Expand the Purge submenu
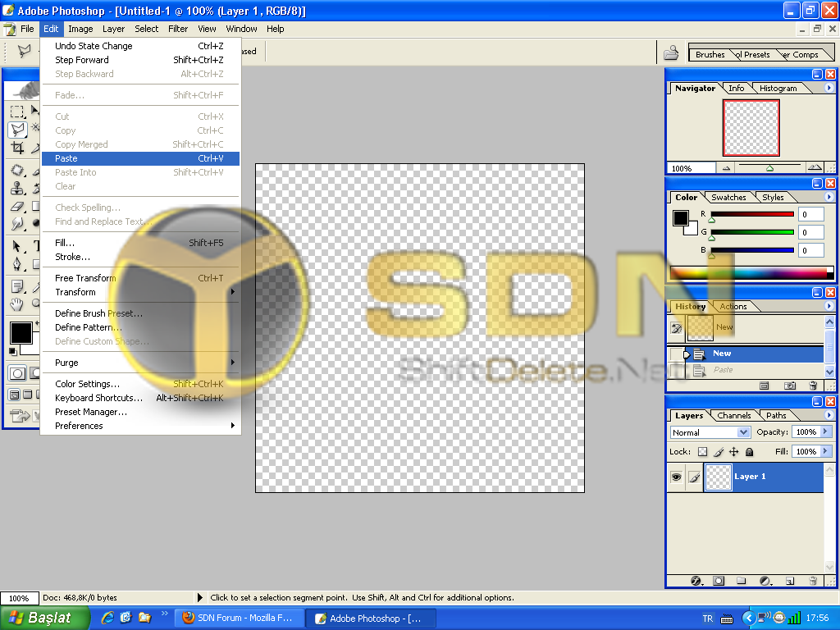The image size is (840, 630). pos(139,363)
